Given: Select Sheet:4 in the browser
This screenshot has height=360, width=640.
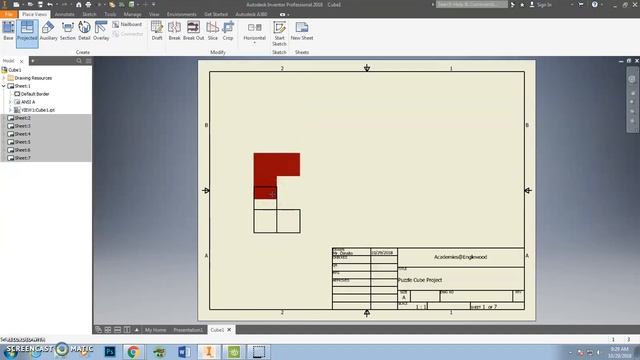Looking at the screenshot, I should [x=22, y=134].
